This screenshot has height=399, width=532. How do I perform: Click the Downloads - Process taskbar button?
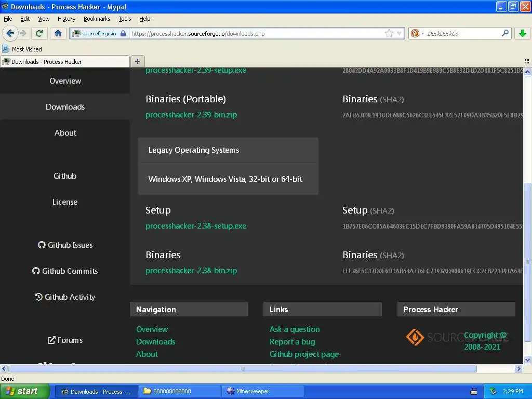point(96,392)
